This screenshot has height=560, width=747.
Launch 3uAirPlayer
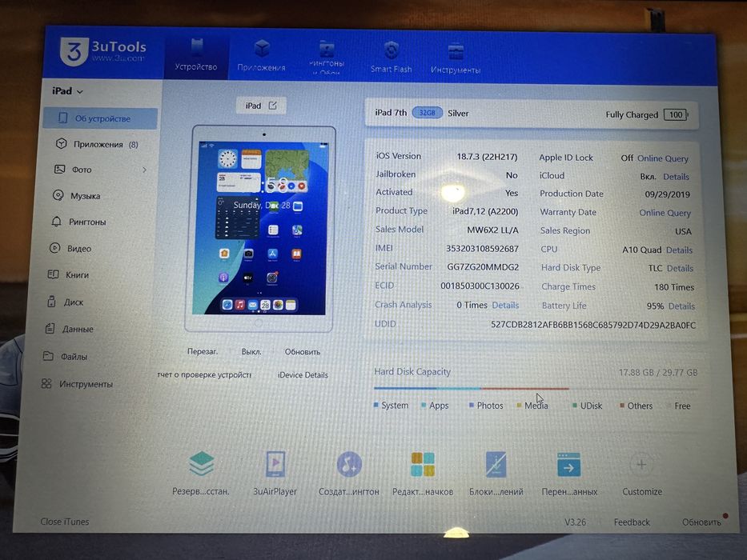275,464
